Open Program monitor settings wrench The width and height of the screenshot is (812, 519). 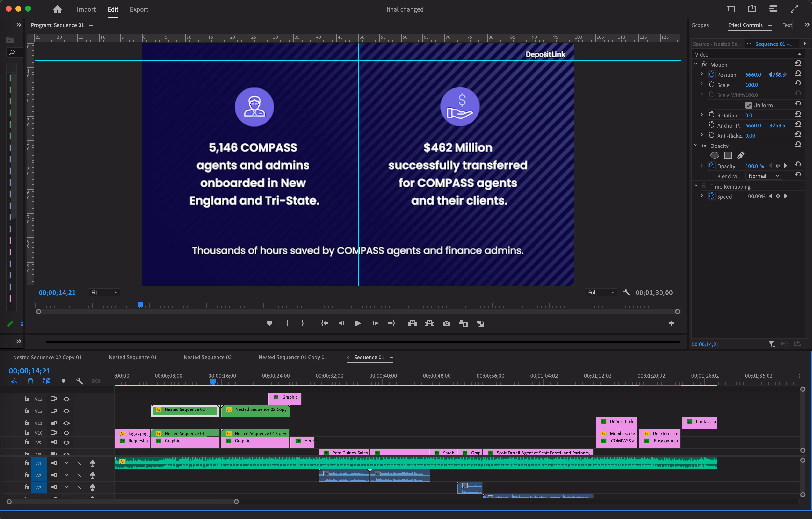click(x=626, y=292)
